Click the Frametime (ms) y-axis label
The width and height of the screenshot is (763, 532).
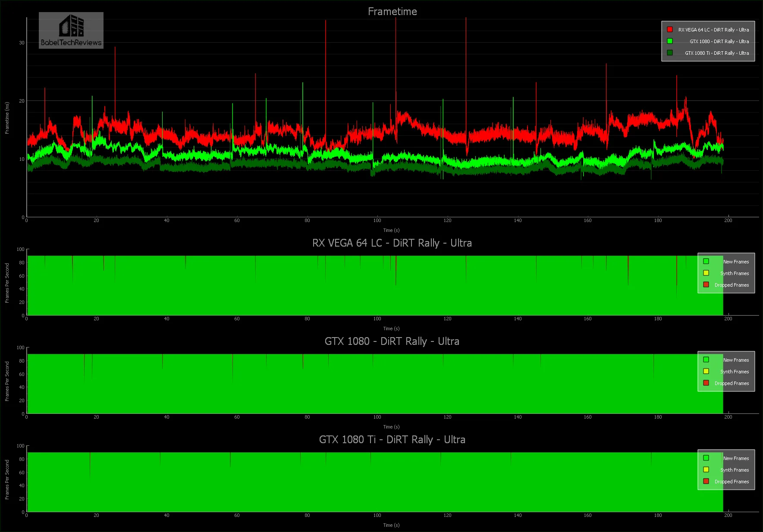click(7, 118)
